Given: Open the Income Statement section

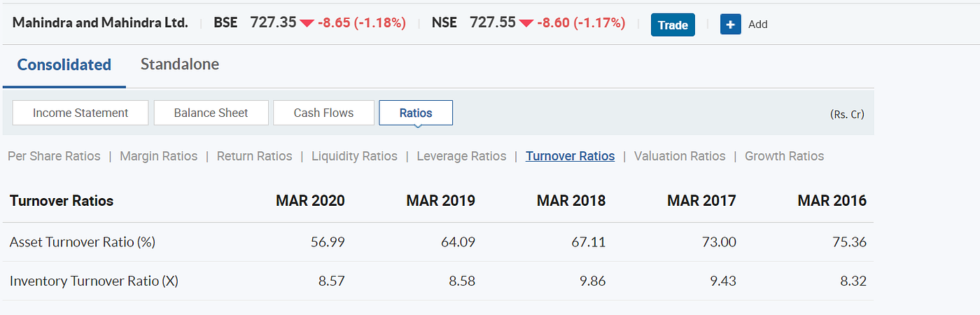Looking at the screenshot, I should 80,113.
